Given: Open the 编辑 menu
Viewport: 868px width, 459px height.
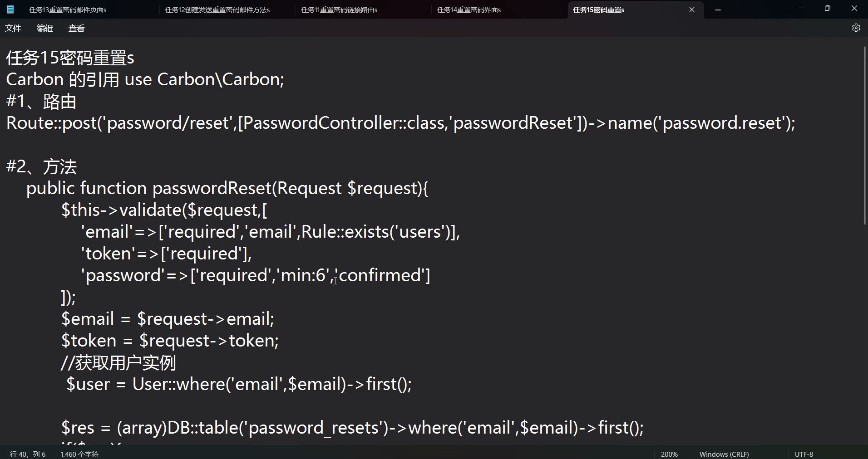Looking at the screenshot, I should [44, 29].
